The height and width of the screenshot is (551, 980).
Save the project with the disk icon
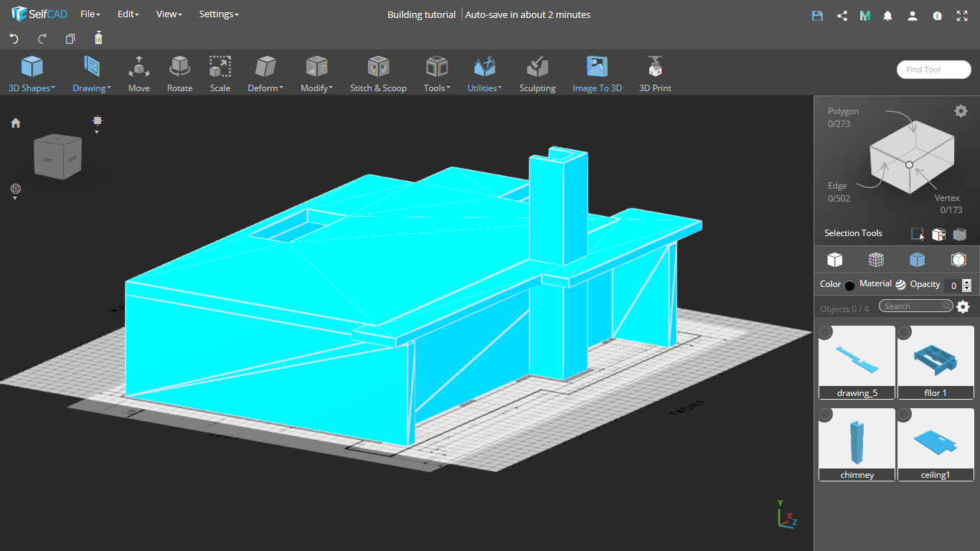(817, 15)
